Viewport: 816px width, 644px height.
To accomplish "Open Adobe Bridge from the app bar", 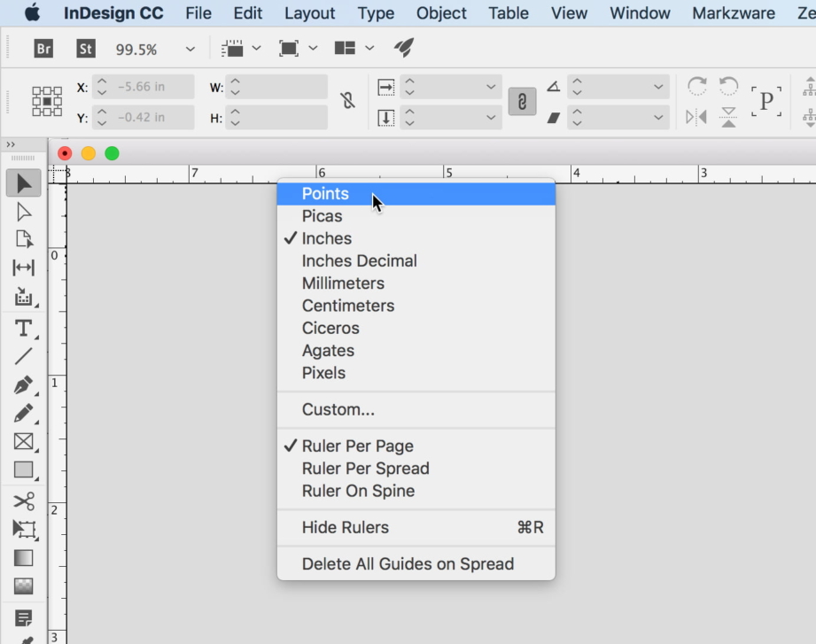I will tap(42, 49).
